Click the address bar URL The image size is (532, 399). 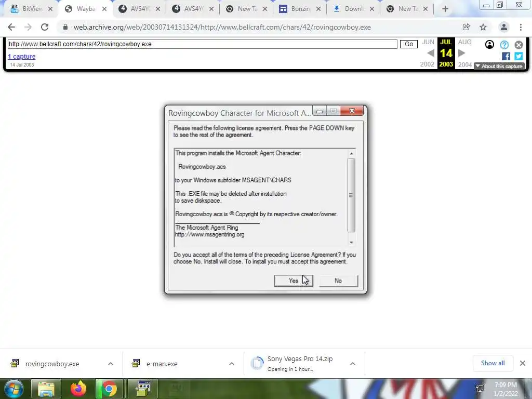(x=222, y=27)
